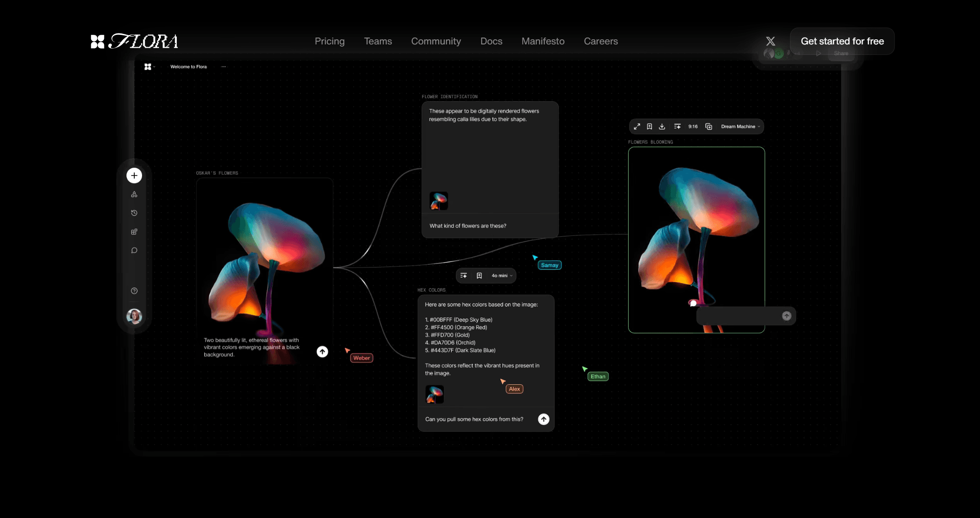Screen dimensions: 980x518
Task: Click the X (Twitter) icon in the header
Action: (771, 41)
